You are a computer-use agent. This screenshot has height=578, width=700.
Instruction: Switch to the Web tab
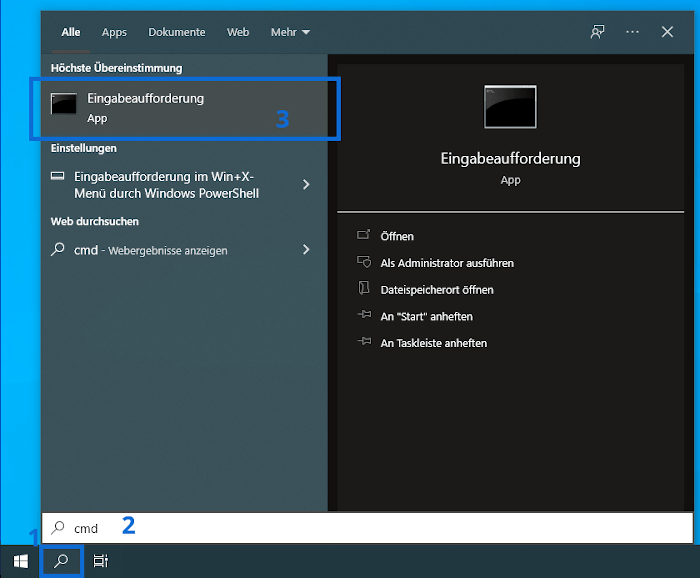click(238, 32)
